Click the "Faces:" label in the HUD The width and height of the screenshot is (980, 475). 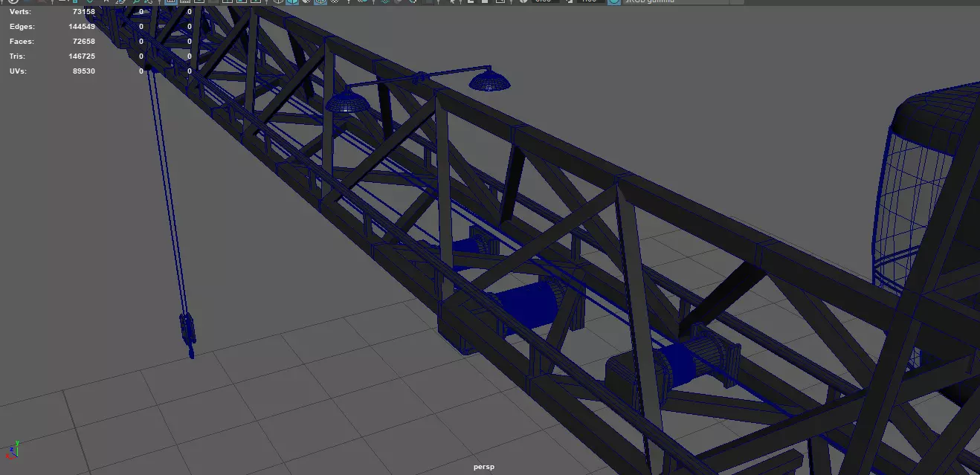[x=22, y=42]
